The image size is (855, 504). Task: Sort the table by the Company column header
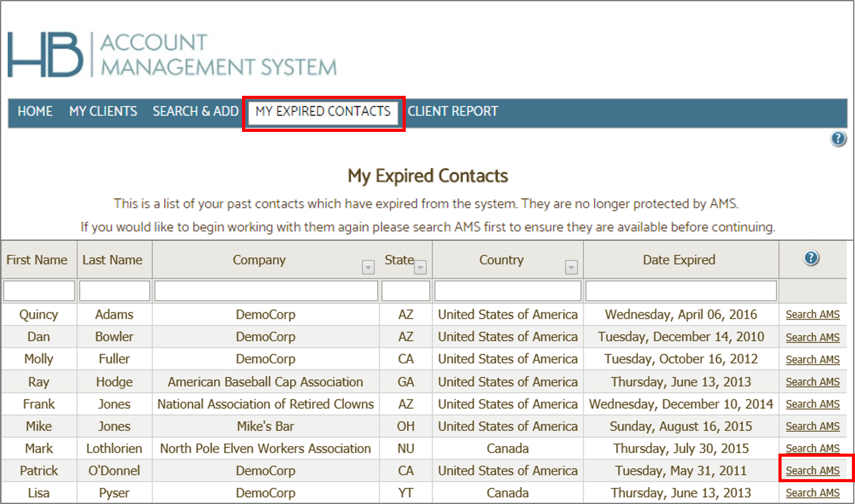click(259, 259)
